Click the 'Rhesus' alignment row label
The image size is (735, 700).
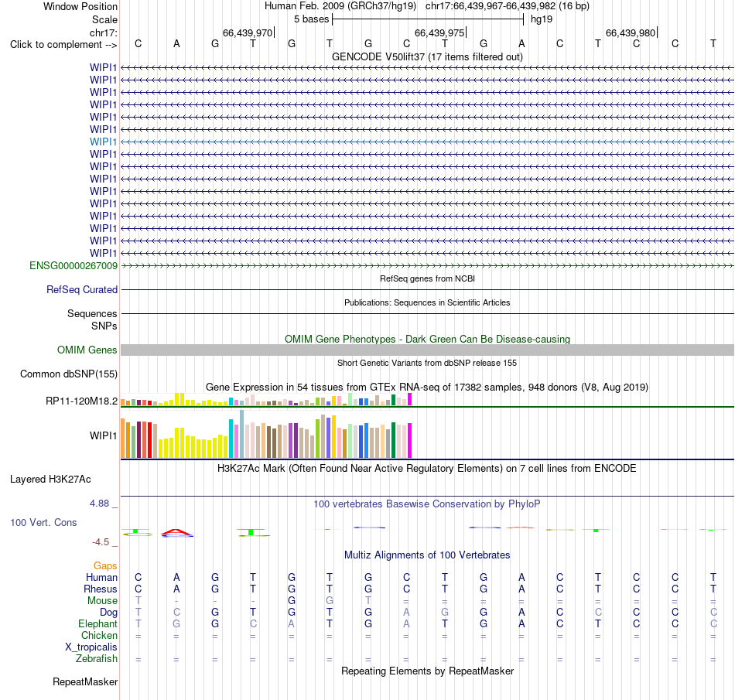(x=101, y=589)
